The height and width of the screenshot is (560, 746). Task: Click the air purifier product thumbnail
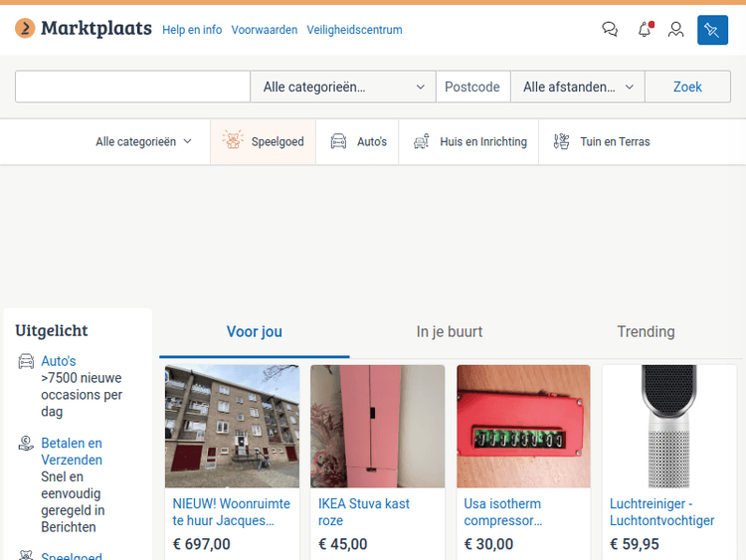pos(669,427)
